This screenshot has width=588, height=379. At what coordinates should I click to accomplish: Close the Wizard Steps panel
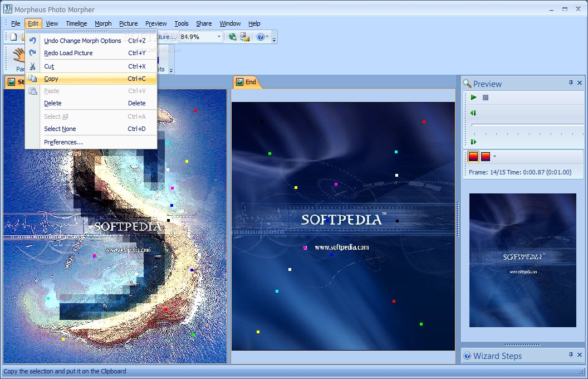pyautogui.click(x=580, y=354)
